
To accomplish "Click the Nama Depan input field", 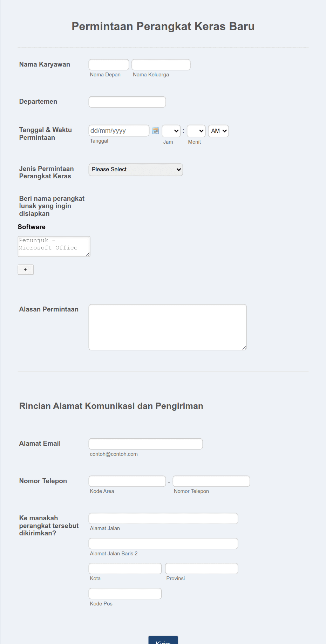I will [x=108, y=64].
